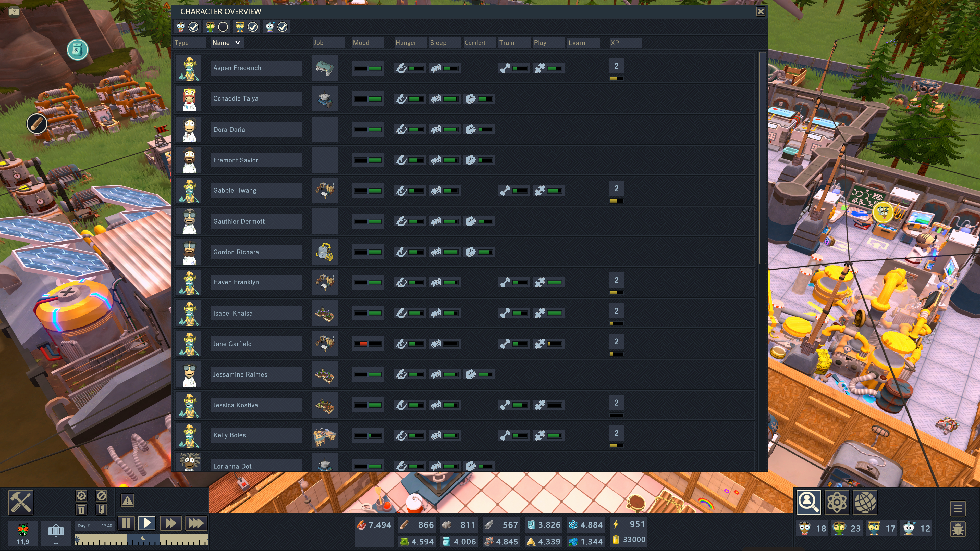
Task: Set triple fast-forward game speed
Action: tap(196, 523)
